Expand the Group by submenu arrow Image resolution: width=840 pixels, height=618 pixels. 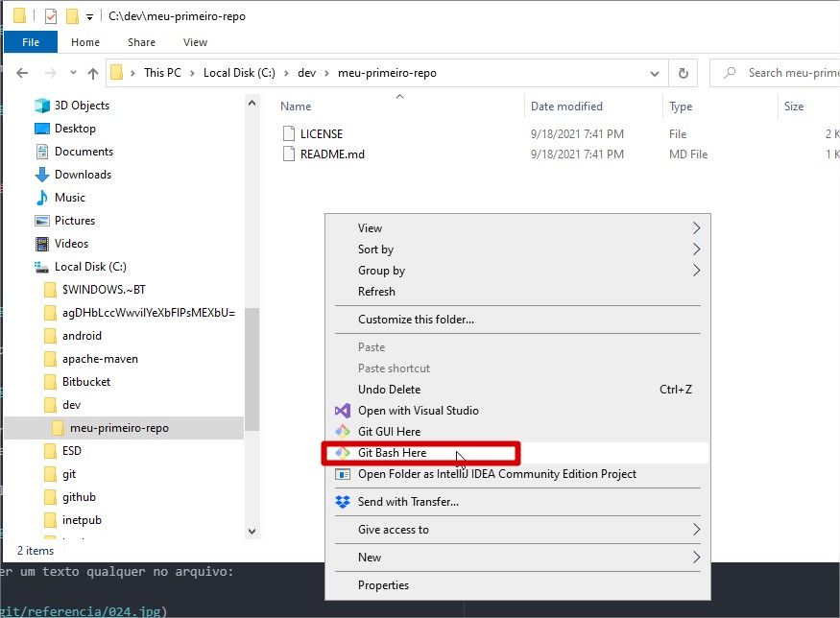pos(696,271)
